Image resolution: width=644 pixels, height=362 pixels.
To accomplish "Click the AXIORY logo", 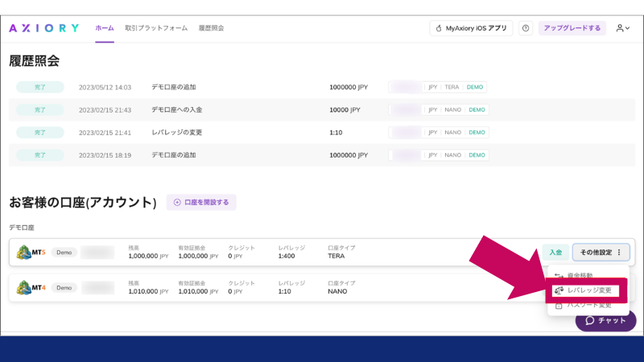I will [44, 28].
